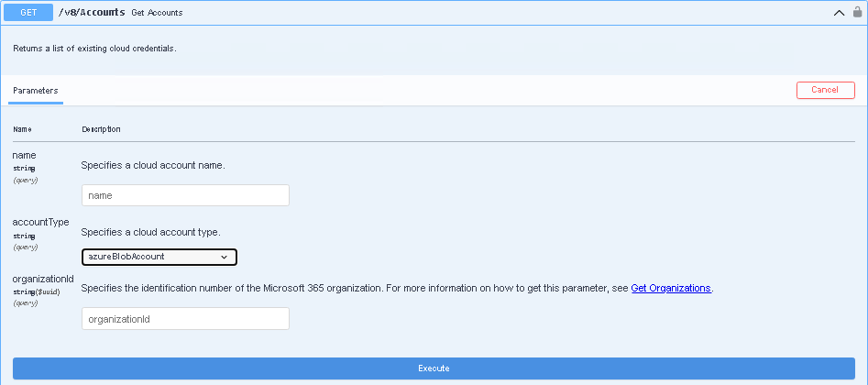The image size is (868, 385).
Task: Click the name parameter label
Action: point(24,155)
